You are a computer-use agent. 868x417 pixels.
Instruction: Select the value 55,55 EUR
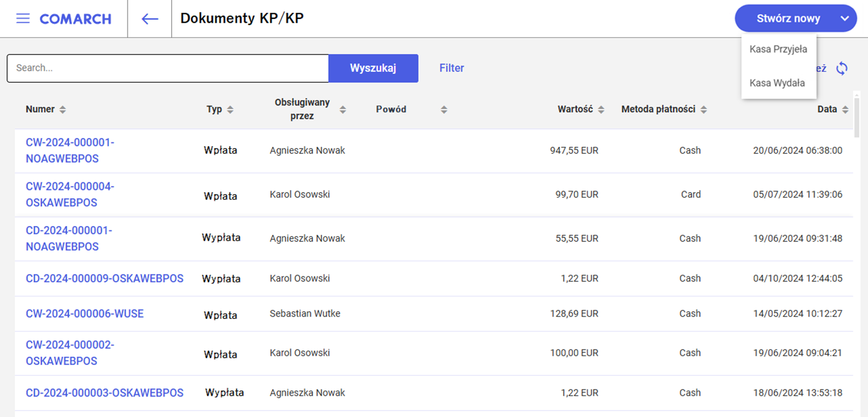(577, 239)
